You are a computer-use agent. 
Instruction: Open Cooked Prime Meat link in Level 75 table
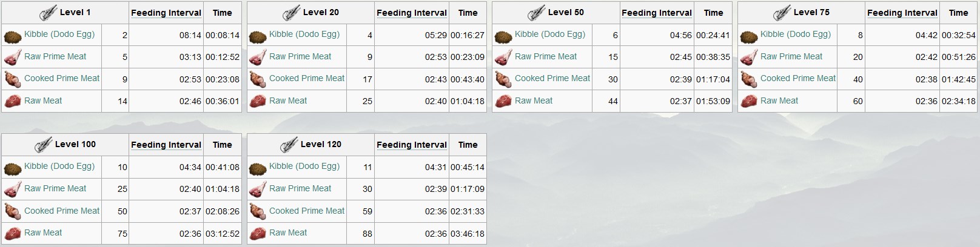pos(798,78)
